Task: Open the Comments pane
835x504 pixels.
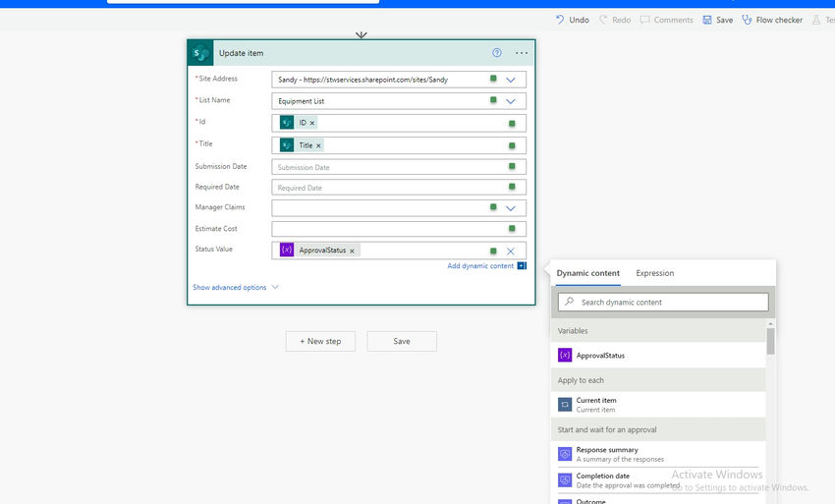Action: pos(667,20)
